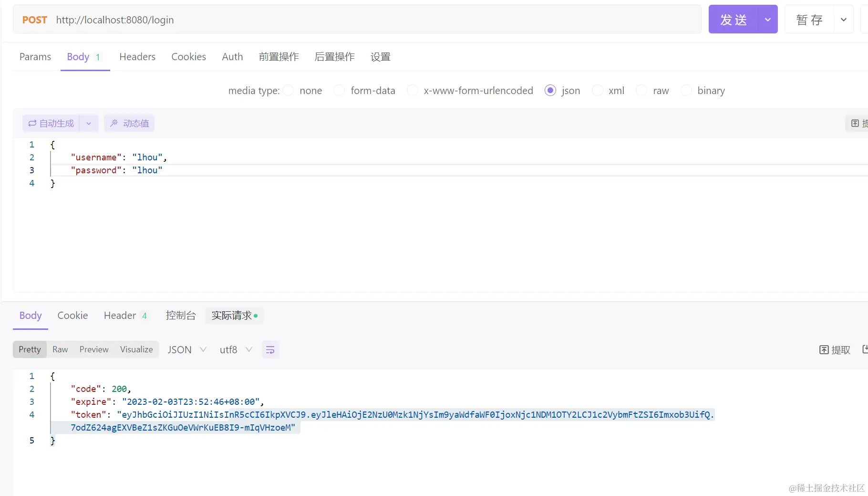The height and width of the screenshot is (496, 868).
Task: Open the request Body tab
Action: [84, 57]
